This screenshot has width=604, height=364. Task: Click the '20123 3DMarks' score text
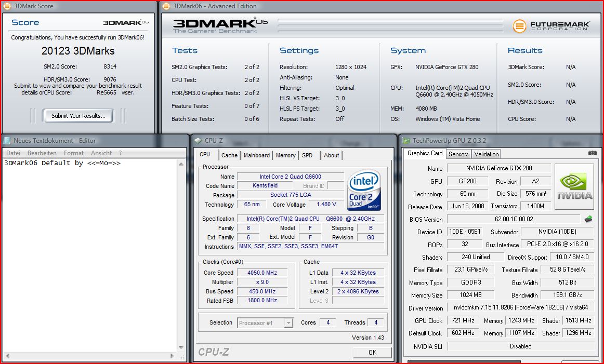78,51
